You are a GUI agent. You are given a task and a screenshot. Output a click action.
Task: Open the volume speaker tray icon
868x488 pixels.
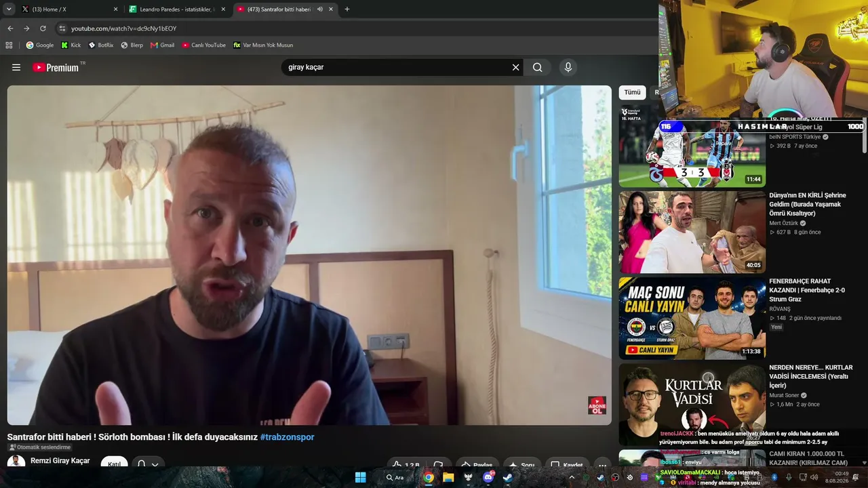click(x=816, y=477)
